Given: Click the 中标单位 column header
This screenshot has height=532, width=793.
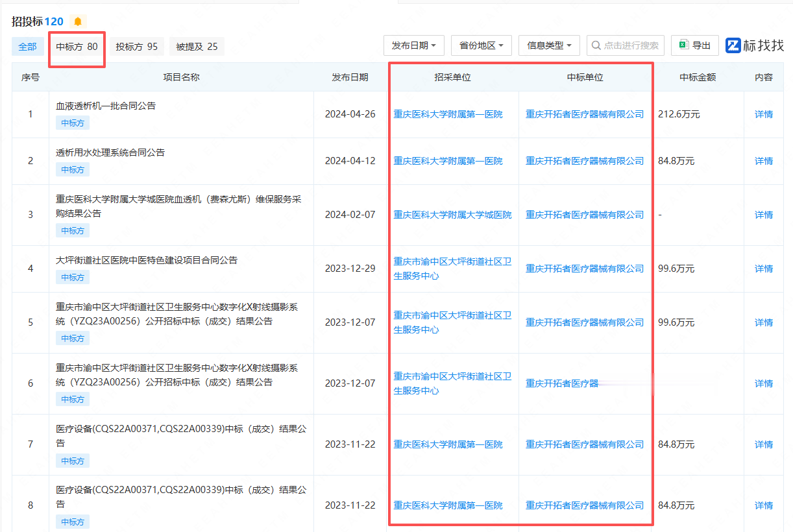Looking at the screenshot, I should coord(585,77).
